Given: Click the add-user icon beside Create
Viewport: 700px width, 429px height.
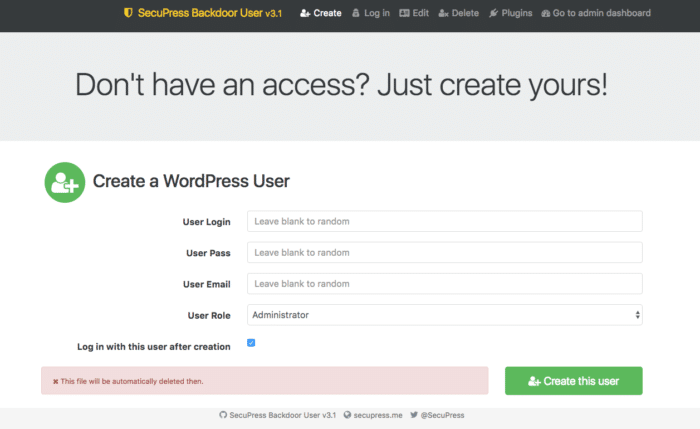Looking at the screenshot, I should (x=305, y=13).
